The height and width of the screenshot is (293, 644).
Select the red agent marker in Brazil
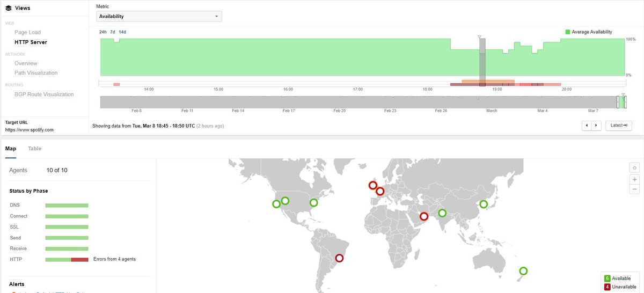pos(339,258)
